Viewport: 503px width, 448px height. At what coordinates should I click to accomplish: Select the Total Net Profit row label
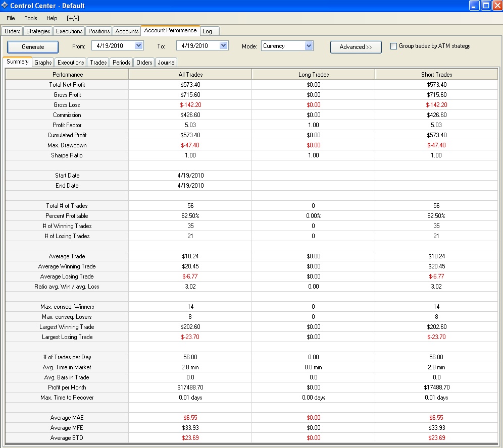coord(67,85)
